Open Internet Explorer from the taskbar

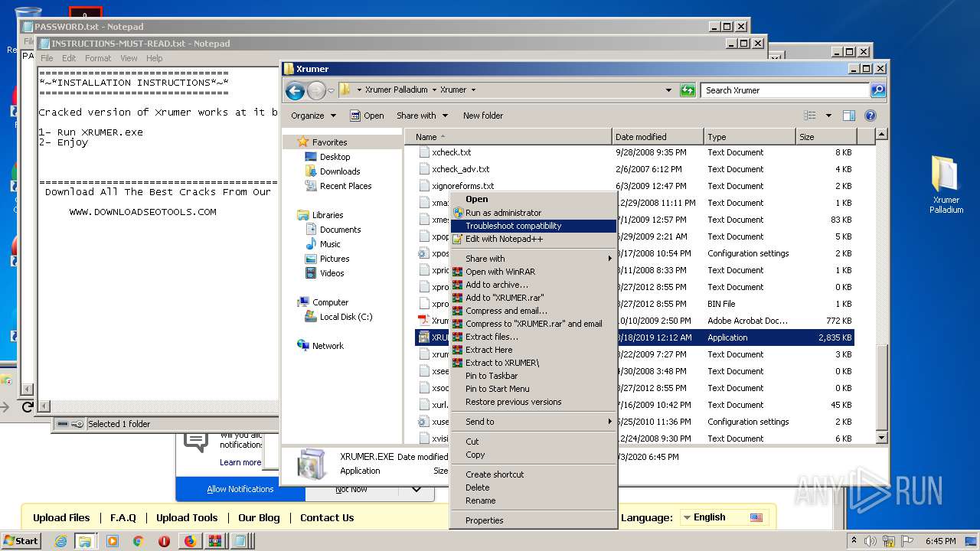61,541
